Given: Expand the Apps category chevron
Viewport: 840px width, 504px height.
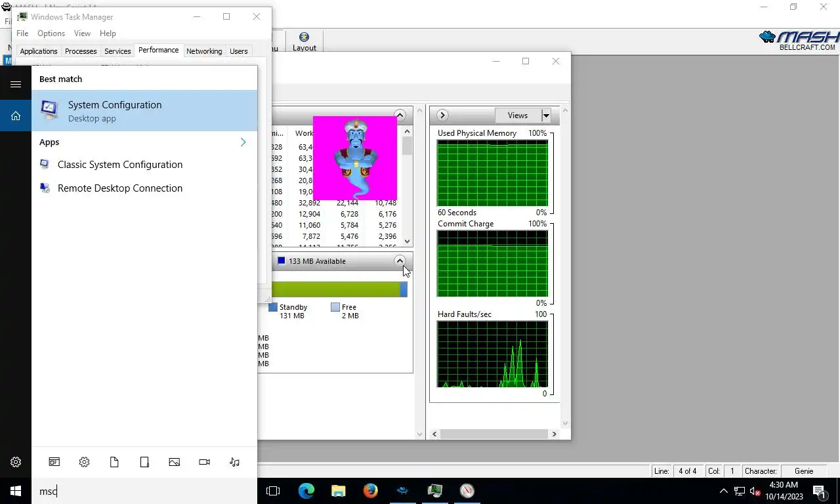Looking at the screenshot, I should click(x=243, y=142).
